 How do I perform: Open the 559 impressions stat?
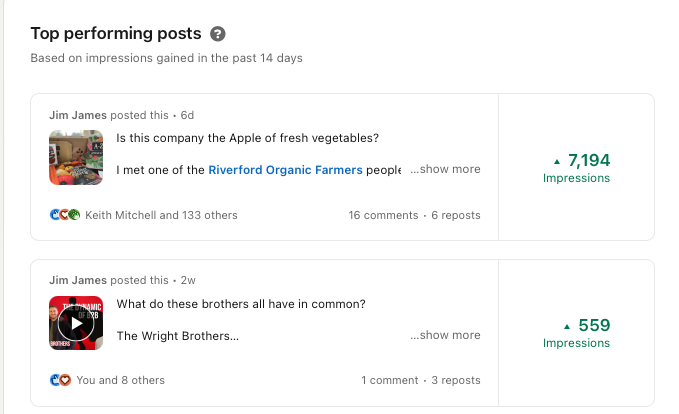[593, 325]
